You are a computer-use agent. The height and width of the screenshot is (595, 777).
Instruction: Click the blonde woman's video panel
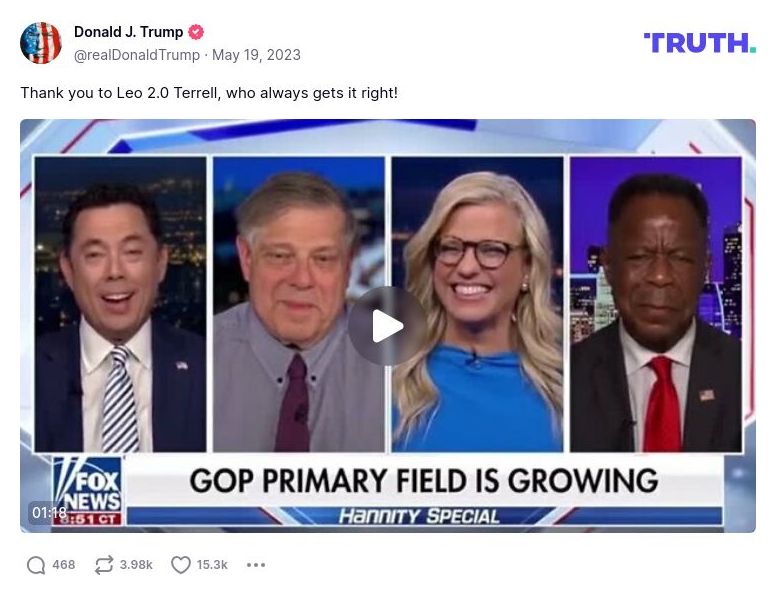[477, 304]
